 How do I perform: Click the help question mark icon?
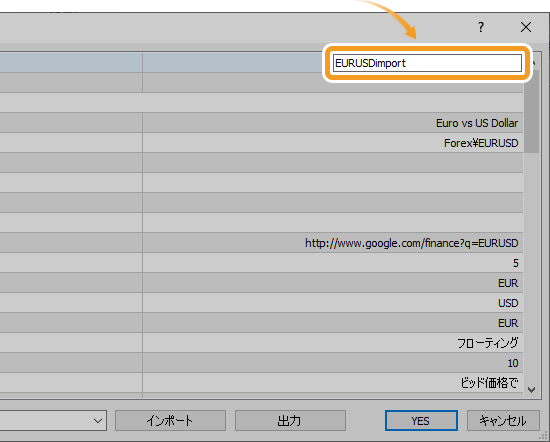pyautogui.click(x=481, y=27)
